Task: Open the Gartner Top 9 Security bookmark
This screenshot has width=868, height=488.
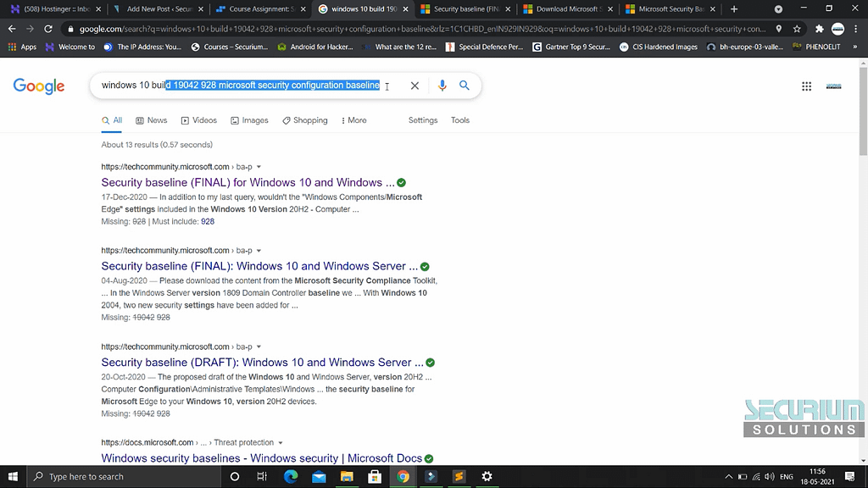Action: (571, 47)
